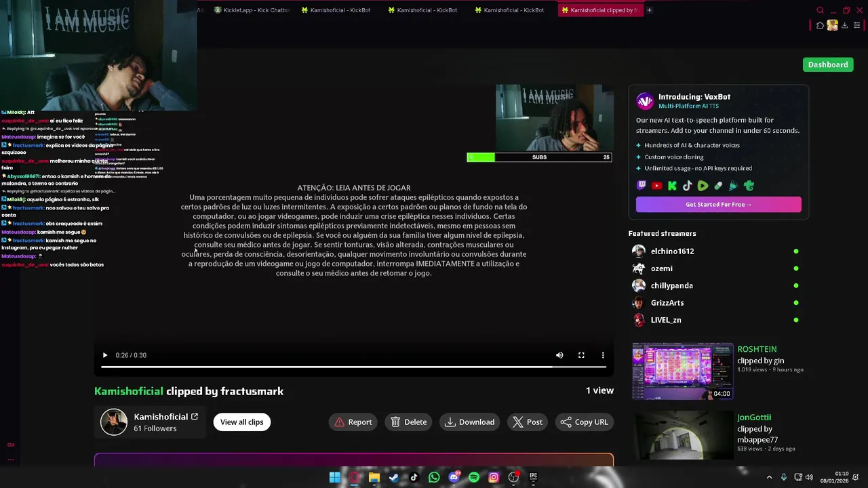The height and width of the screenshot is (488, 868).
Task: Open File Explorer from taskbar
Action: 374,477
